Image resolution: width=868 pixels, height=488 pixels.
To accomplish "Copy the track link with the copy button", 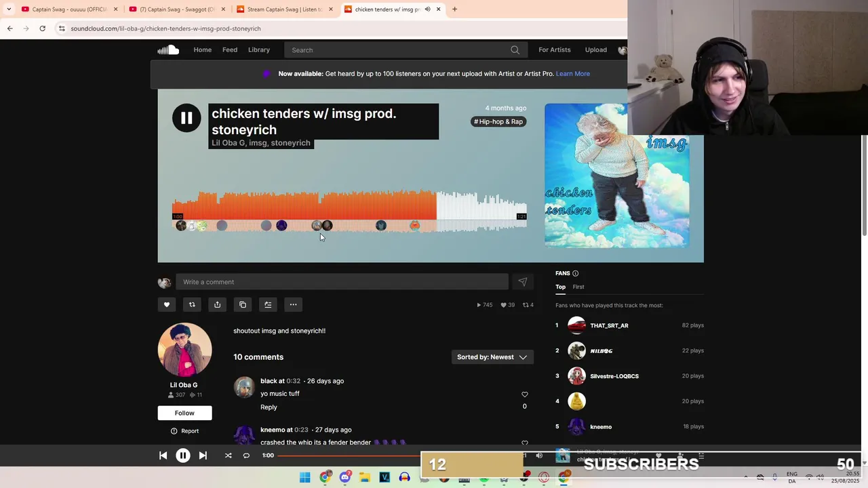I will 243,305.
